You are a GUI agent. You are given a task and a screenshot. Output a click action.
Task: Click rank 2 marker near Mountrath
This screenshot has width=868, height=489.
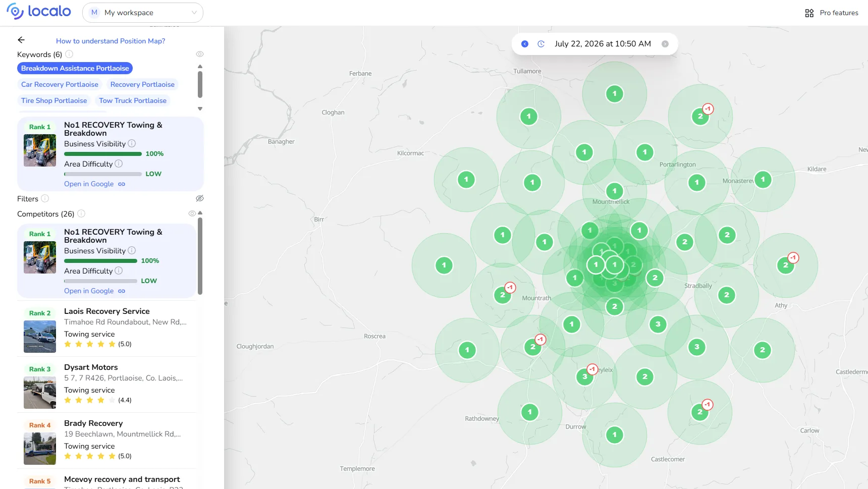point(503,295)
